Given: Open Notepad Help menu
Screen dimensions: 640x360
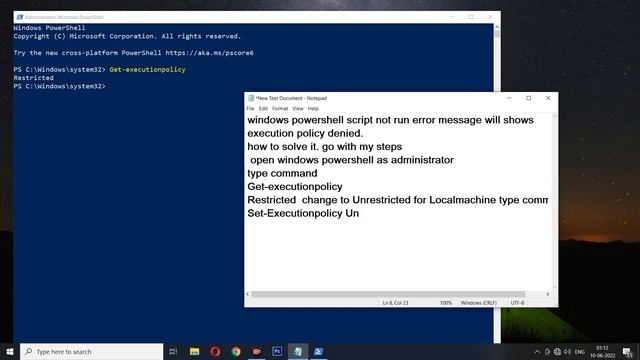Looking at the screenshot, I should (x=313, y=109).
